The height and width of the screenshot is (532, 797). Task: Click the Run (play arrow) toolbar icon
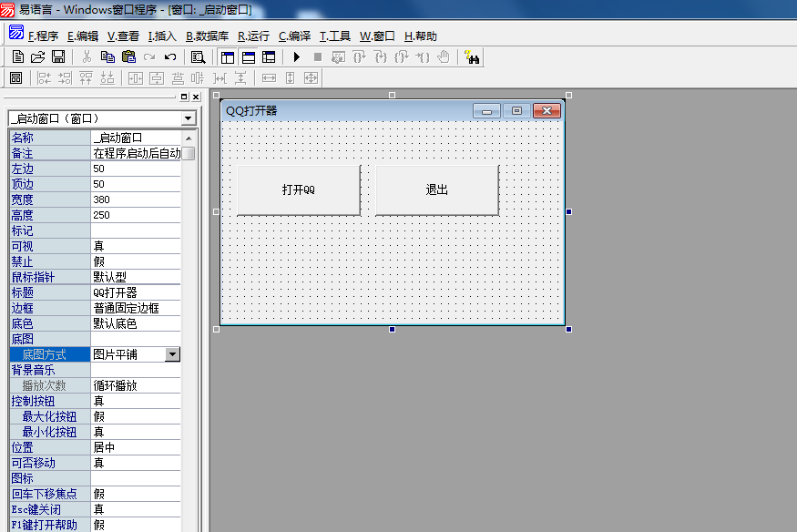click(x=296, y=57)
